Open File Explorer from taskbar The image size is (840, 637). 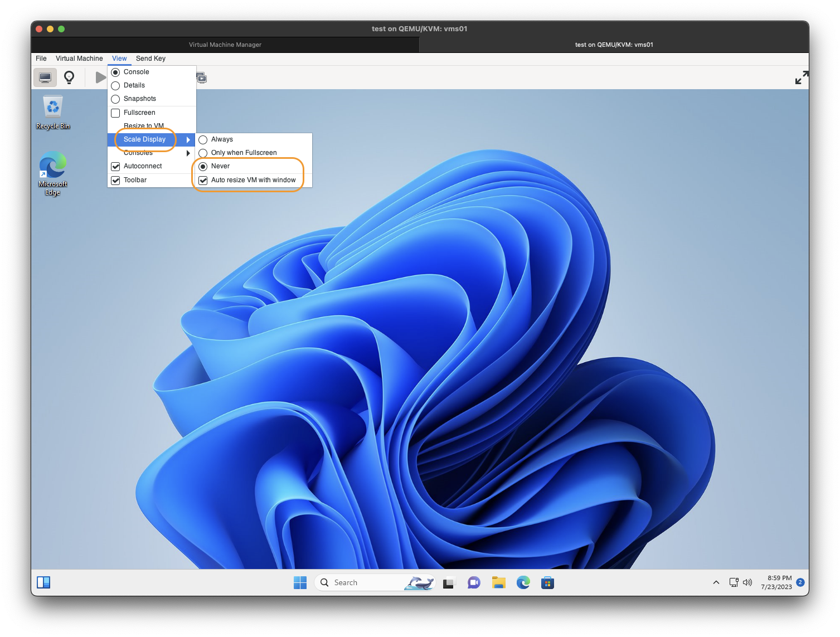tap(498, 582)
